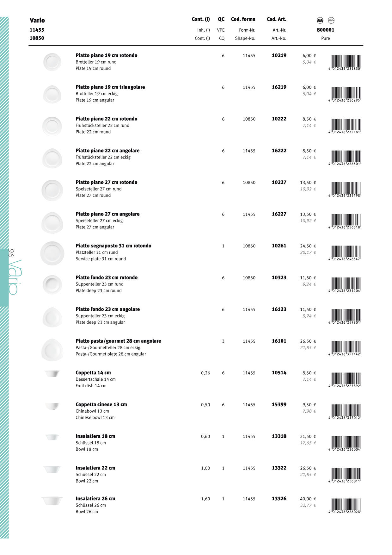Select the barcode ending in 226295
This screenshot has height=555, width=392.
coord(346,94)
